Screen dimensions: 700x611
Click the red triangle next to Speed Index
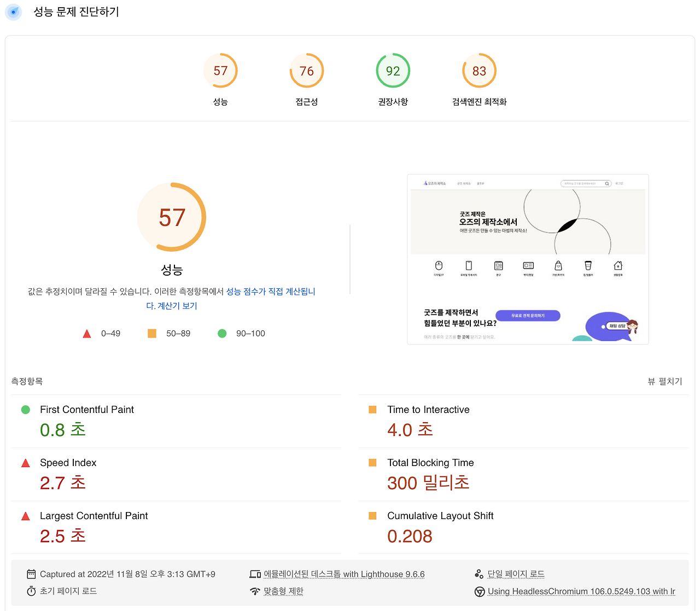[x=26, y=463]
